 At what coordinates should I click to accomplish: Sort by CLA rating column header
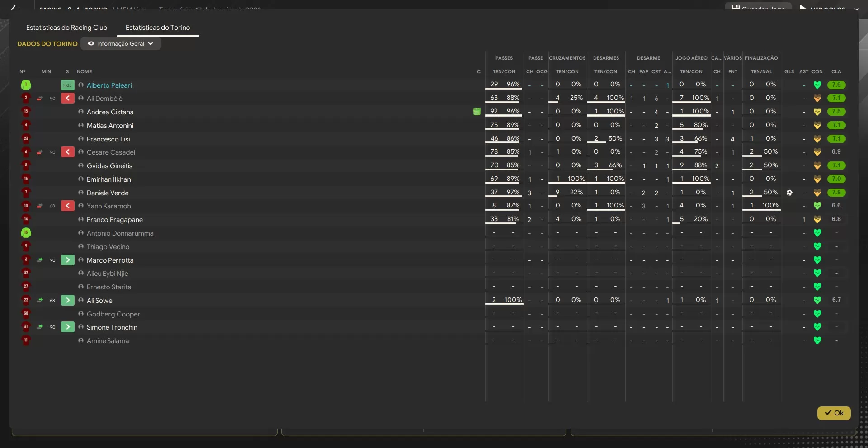pos(836,71)
